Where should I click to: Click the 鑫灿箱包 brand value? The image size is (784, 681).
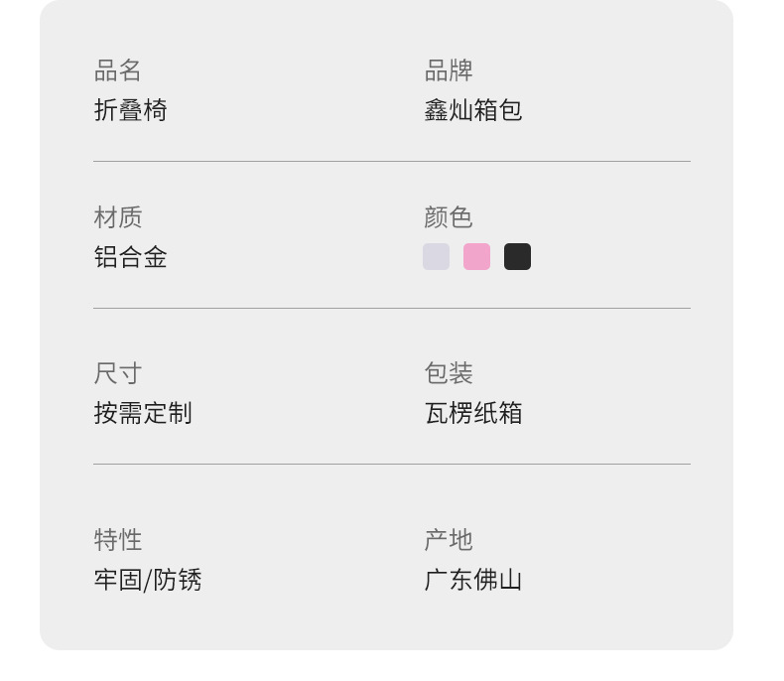(472, 110)
